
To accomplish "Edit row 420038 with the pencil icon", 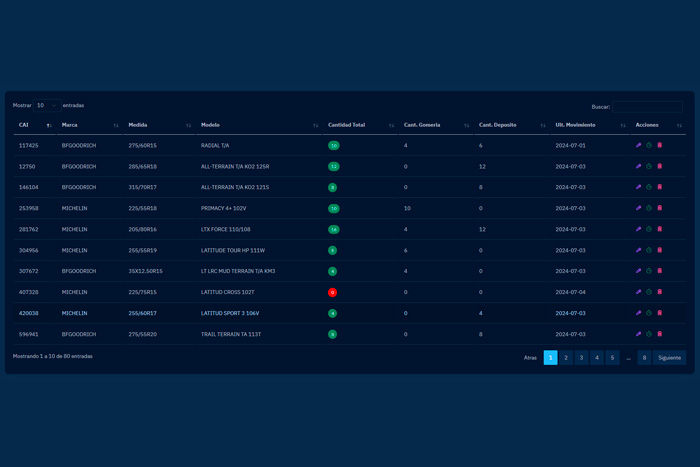I will (x=638, y=313).
